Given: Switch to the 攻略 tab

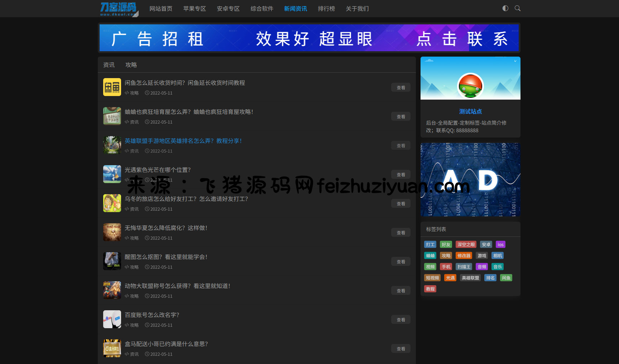Looking at the screenshot, I should click(x=131, y=65).
